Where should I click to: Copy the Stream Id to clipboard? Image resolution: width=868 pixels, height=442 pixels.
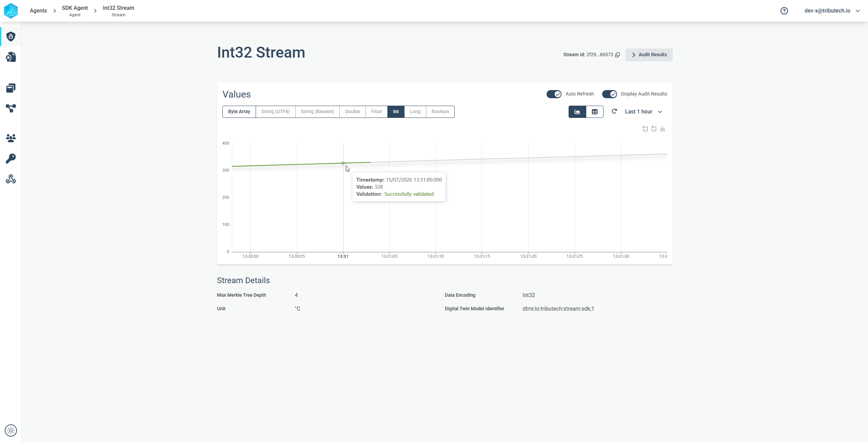point(617,55)
